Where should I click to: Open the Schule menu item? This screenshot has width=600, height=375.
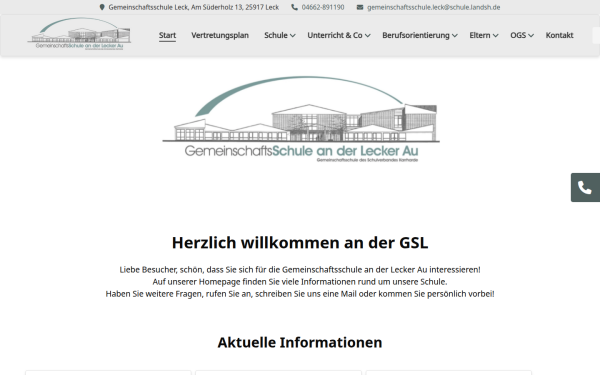click(x=276, y=35)
